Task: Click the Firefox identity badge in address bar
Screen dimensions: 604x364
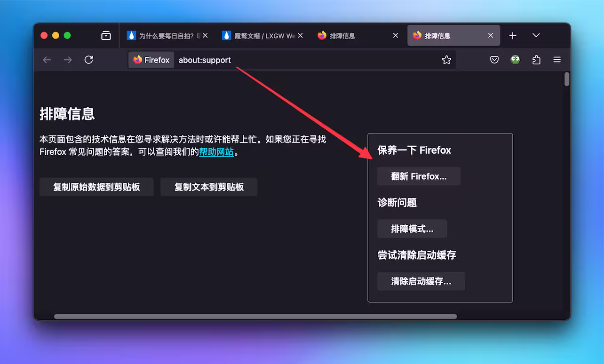Action: 151,60
